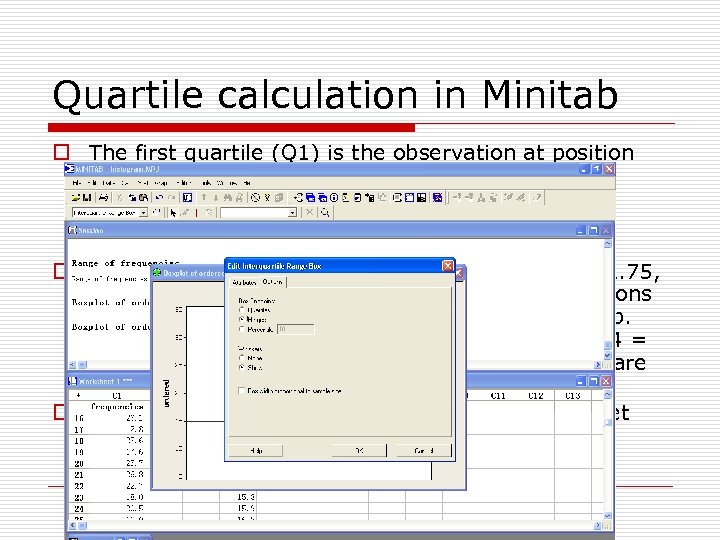Click the Save Project toolbar icon
720x540 pixels.
pos(87,197)
